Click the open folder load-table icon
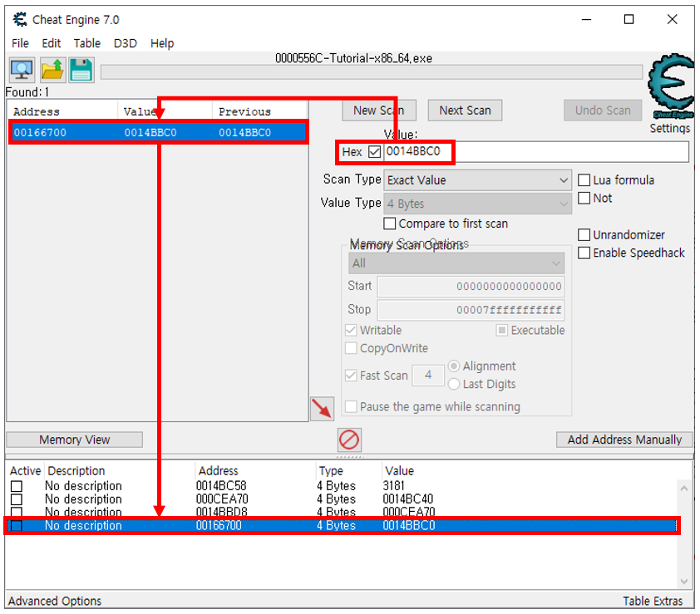This screenshot has width=700, height=614. tap(52, 71)
